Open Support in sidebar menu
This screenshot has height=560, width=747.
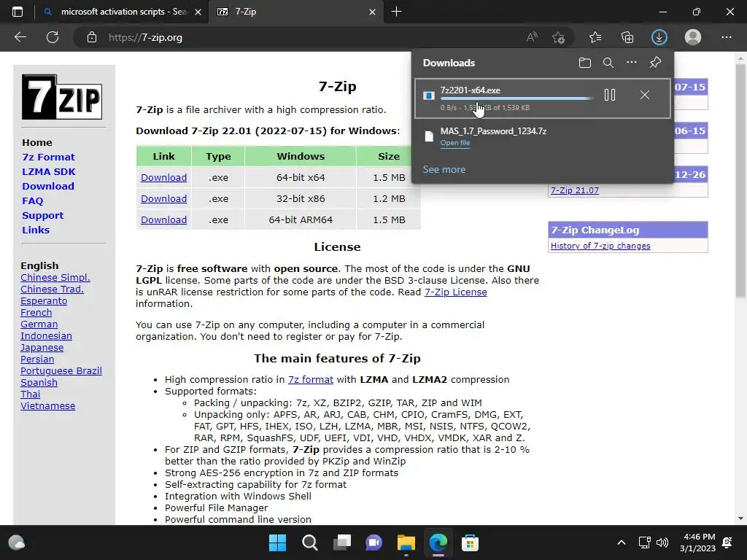42,215
